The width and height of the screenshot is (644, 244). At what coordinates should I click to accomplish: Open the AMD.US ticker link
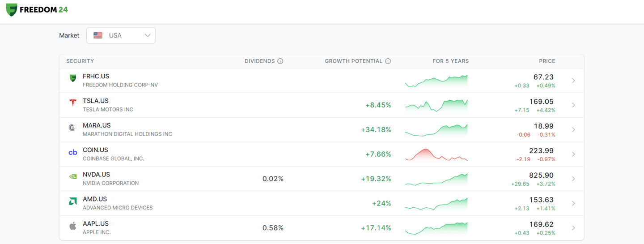pyautogui.click(x=95, y=199)
